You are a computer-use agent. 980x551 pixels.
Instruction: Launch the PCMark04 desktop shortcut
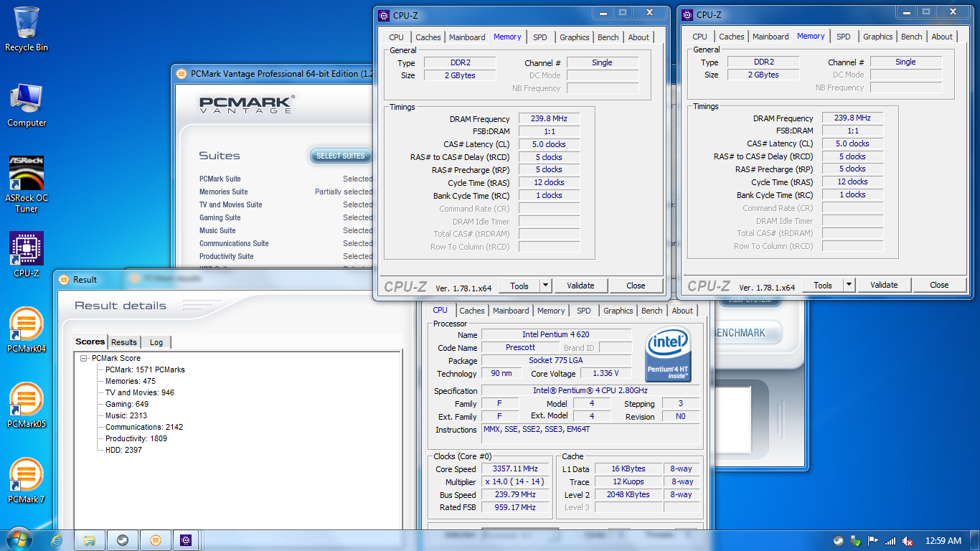[x=27, y=331]
